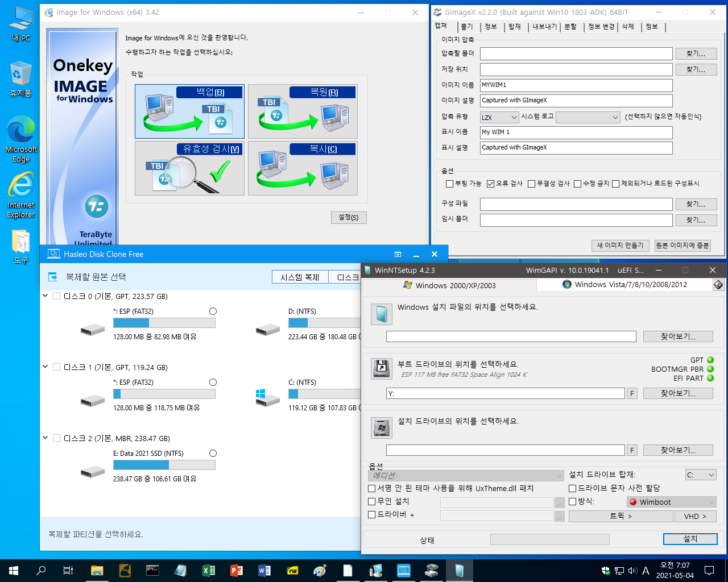728x582 pixels.
Task: Open the volume icon in the system tray
Action: pos(632,570)
